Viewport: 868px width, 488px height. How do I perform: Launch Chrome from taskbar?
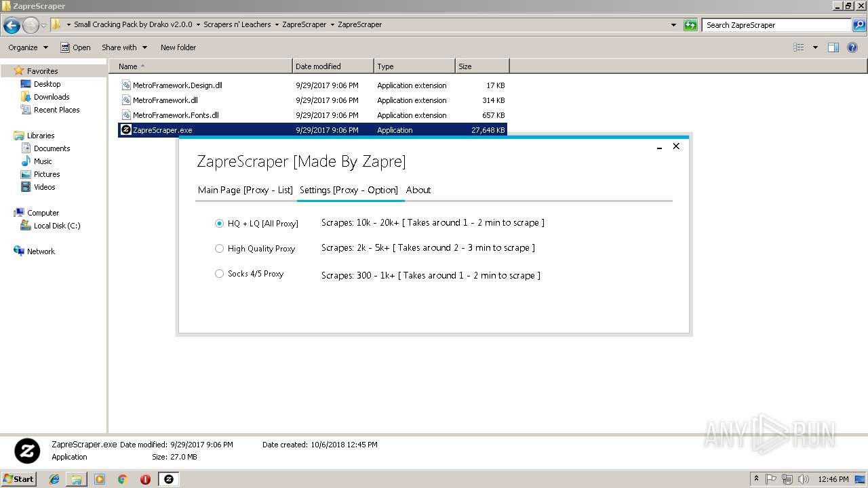[x=123, y=479]
